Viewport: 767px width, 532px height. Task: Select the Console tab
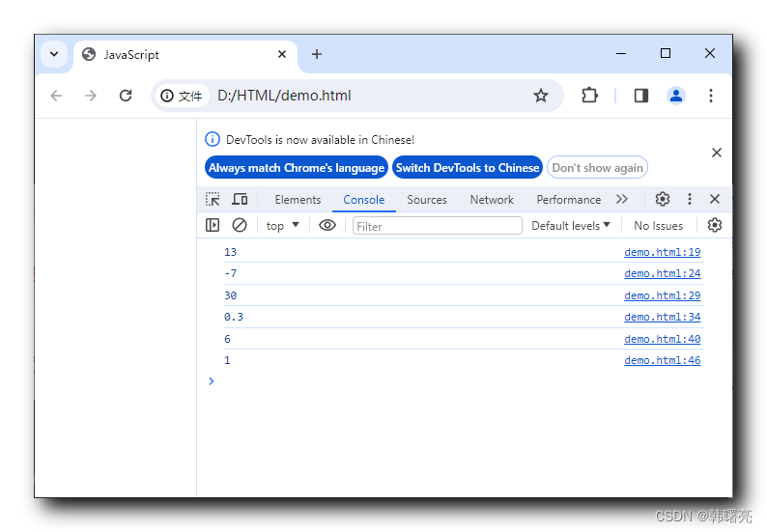coord(364,200)
